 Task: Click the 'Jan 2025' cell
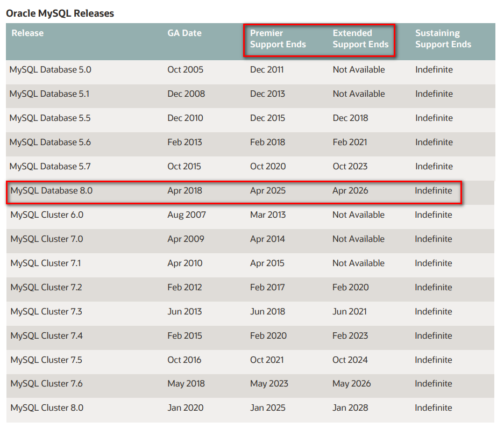(268, 408)
